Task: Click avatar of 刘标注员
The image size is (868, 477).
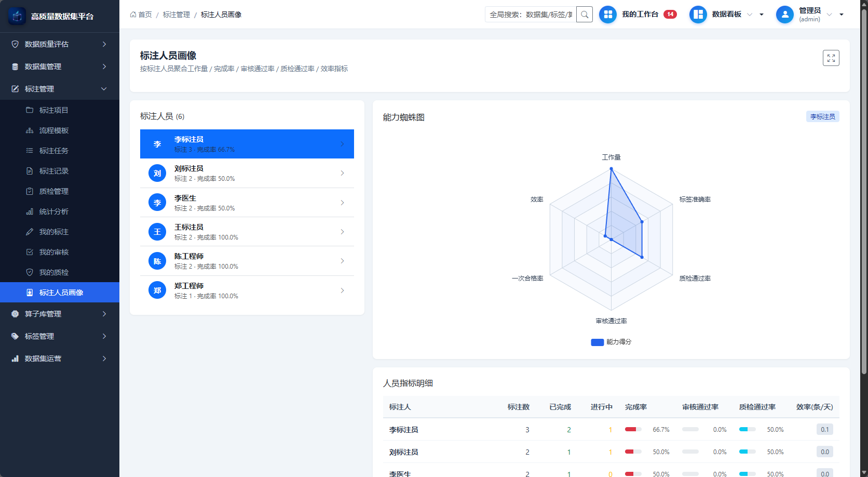Action: point(157,173)
